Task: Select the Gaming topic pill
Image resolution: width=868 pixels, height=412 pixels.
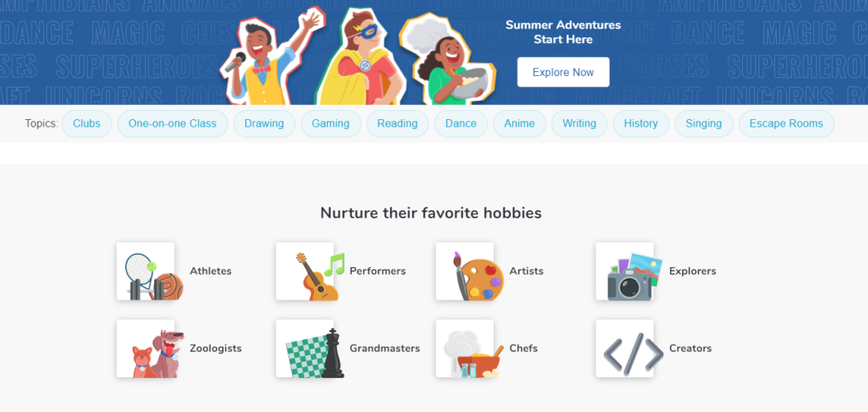Action: [x=330, y=124]
